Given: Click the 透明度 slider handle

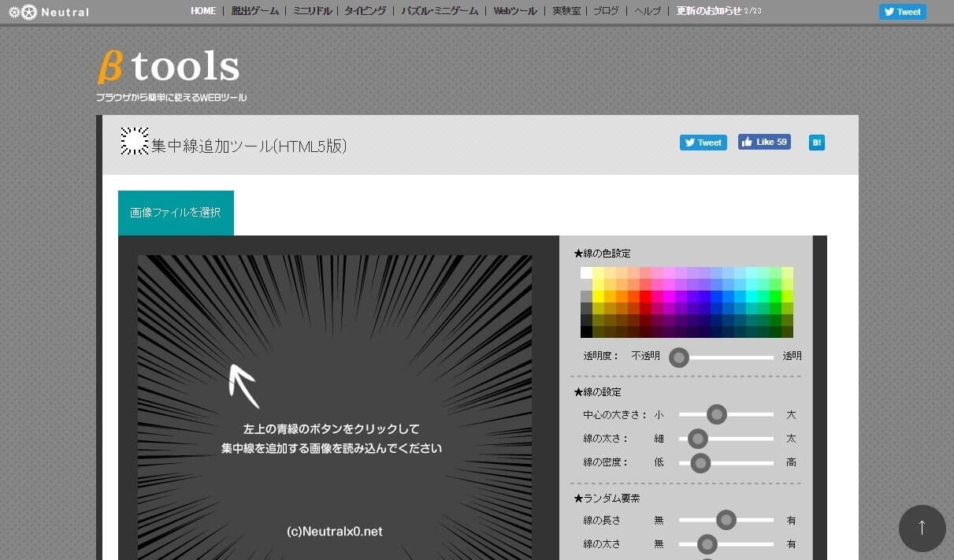Looking at the screenshot, I should pos(679,358).
